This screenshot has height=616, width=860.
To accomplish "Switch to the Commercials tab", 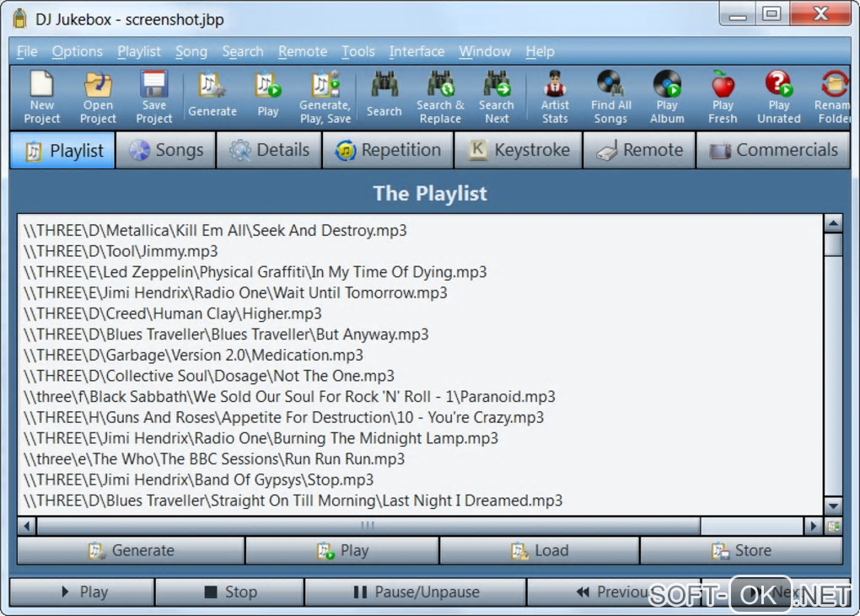I will coord(773,150).
